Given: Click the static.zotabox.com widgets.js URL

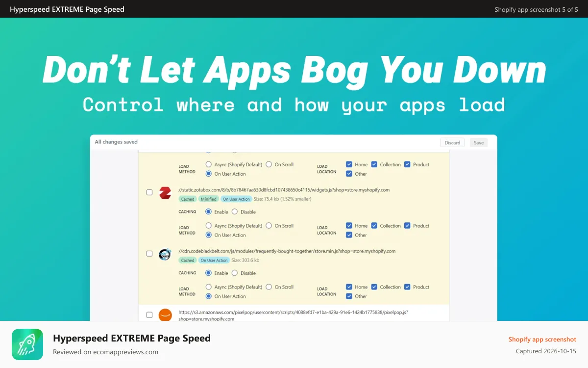Looking at the screenshot, I should coord(284,190).
